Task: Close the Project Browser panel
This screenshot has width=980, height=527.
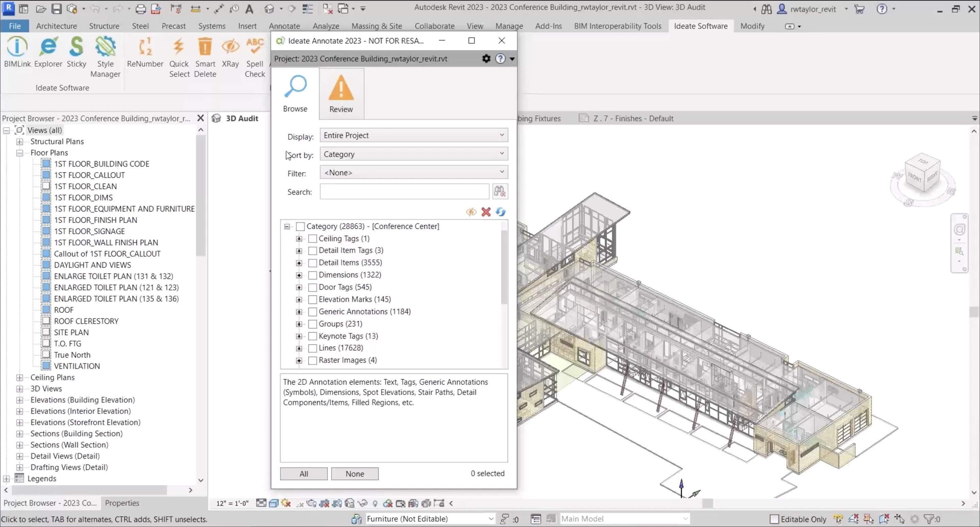Action: [x=200, y=118]
